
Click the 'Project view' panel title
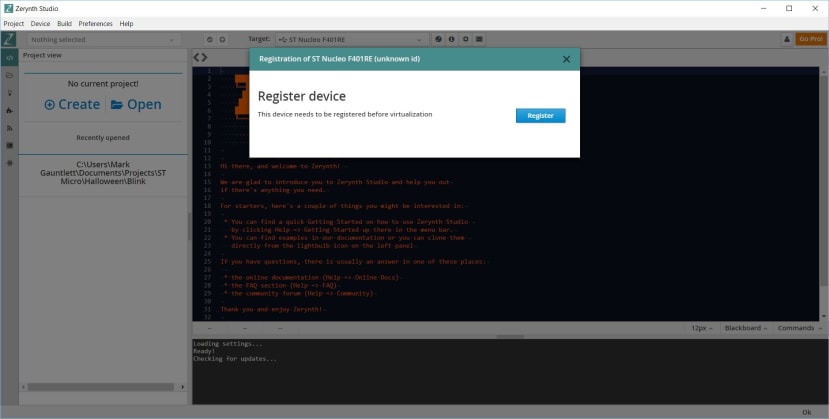(x=42, y=55)
